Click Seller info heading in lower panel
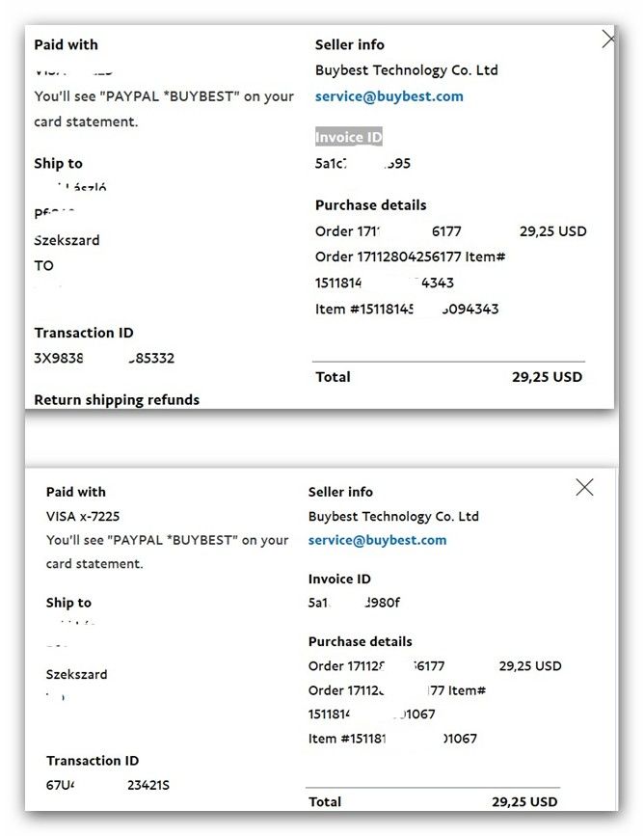This screenshot has height=836, width=644. (340, 492)
